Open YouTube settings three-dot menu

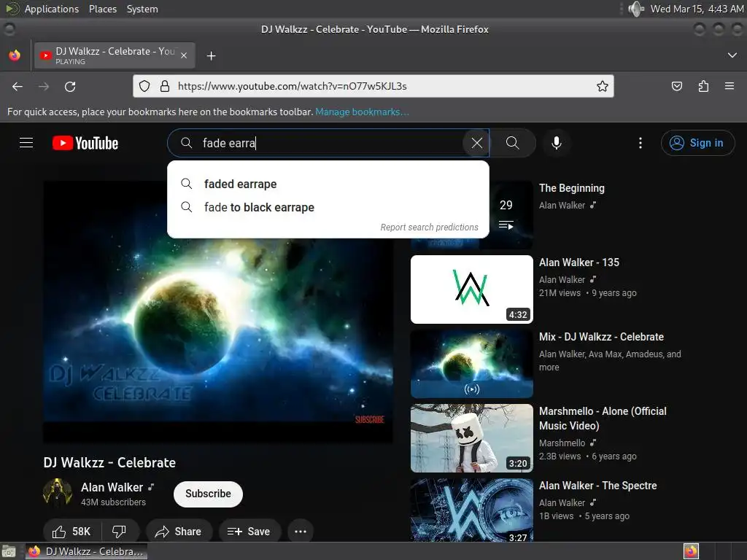640,143
